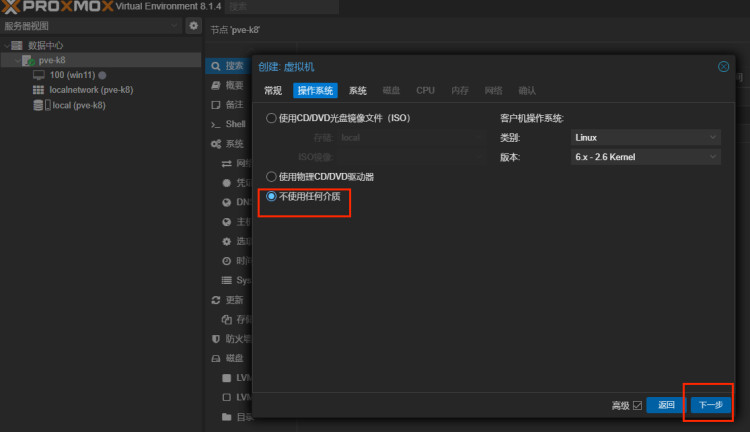This screenshot has height=432, width=750.
Task: Click the LVM-Thin square icon
Action: [227, 397]
